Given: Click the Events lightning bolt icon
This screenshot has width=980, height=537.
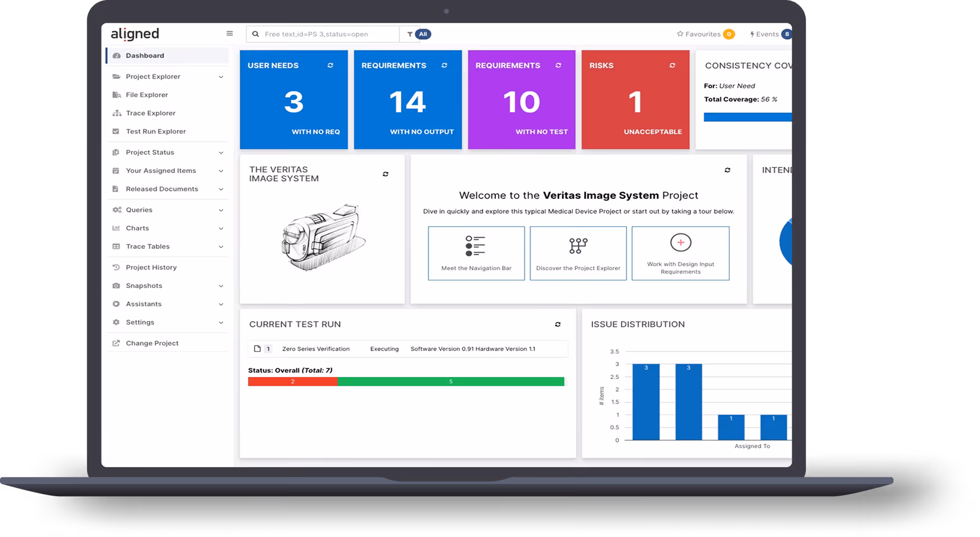Looking at the screenshot, I should coord(752,34).
